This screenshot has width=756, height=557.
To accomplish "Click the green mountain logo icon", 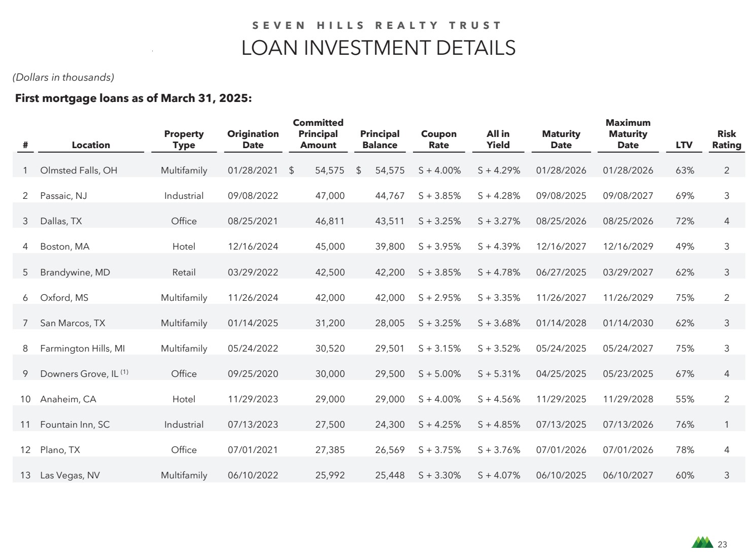I will click(x=702, y=542).
